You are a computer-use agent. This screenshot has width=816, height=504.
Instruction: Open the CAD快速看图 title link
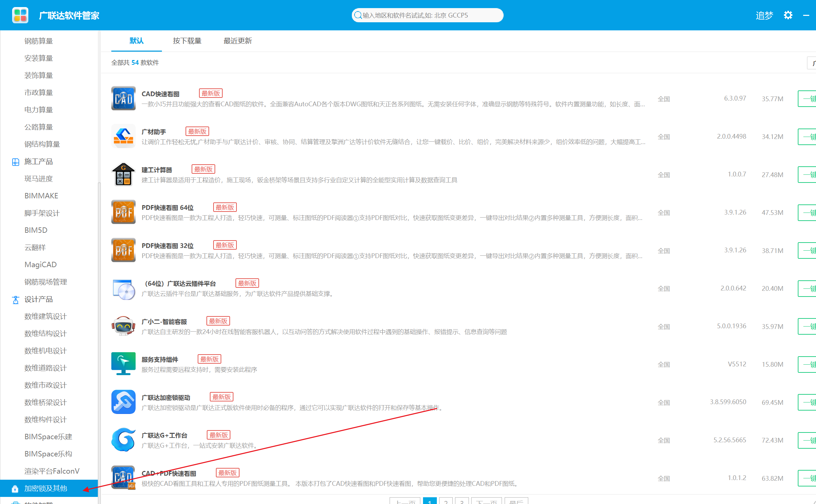(x=161, y=94)
